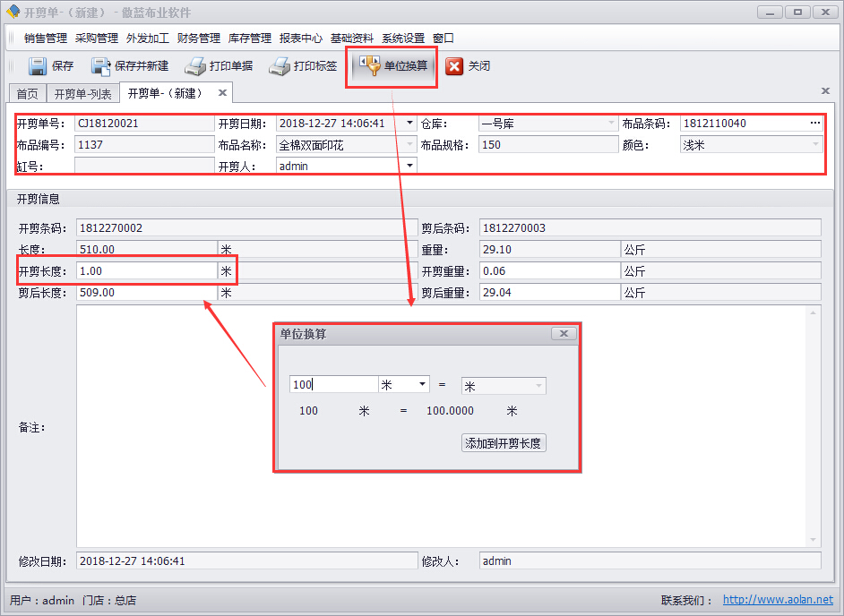Click the ellipsis button beside 布品条码

coord(814,124)
